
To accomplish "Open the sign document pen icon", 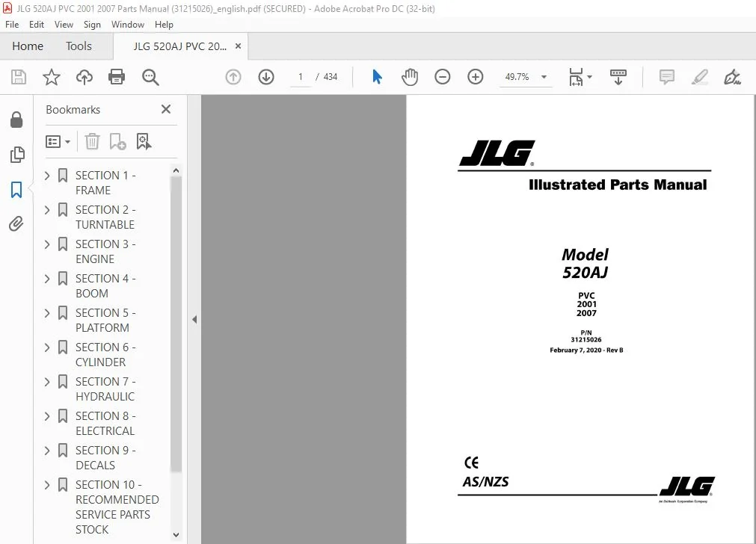I will pos(732,77).
